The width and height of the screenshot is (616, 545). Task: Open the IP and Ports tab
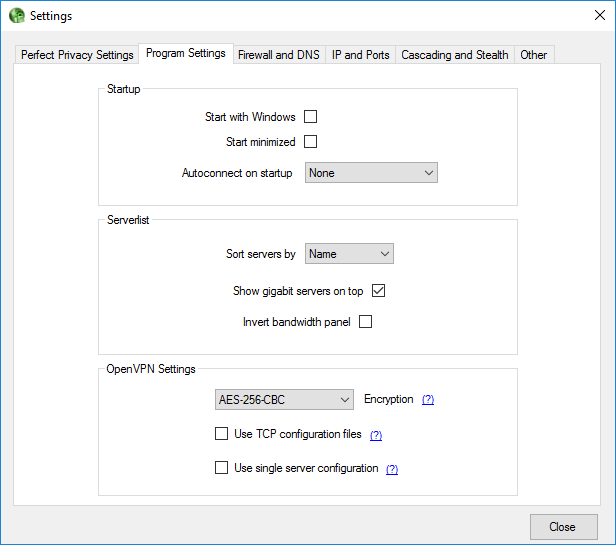[360, 55]
